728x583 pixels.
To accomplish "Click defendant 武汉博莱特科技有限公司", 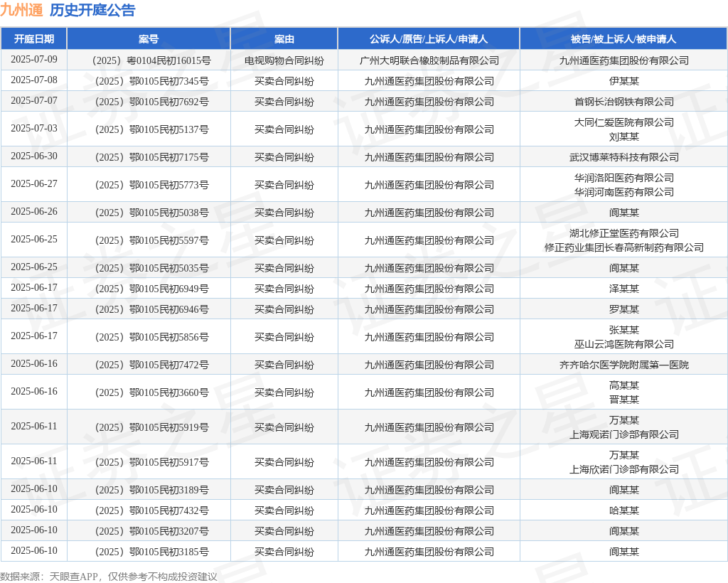I will click(x=624, y=157).
